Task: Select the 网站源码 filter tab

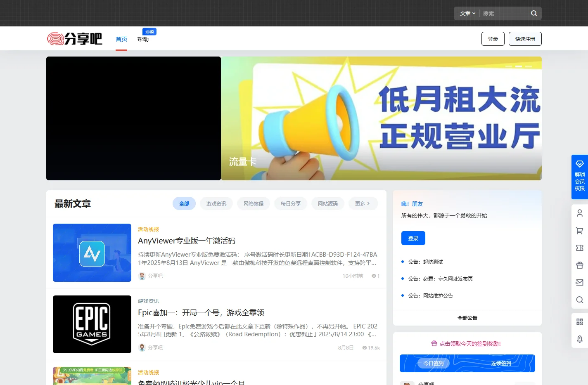Action: point(328,203)
